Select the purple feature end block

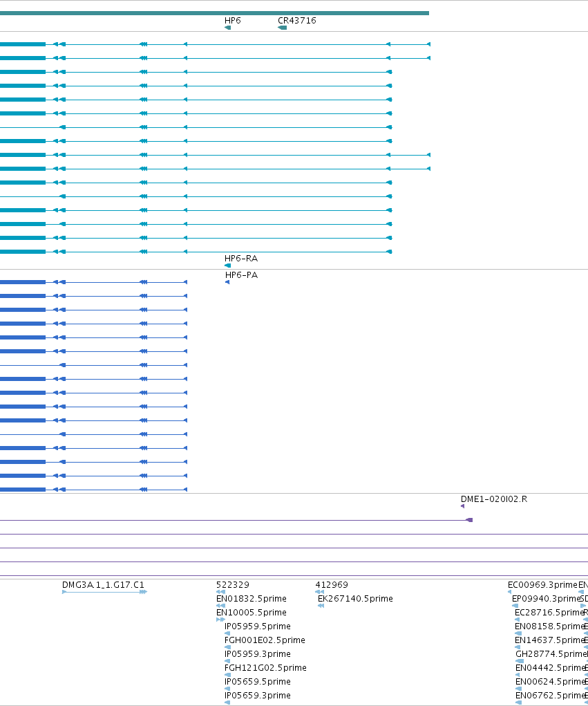[469, 520]
